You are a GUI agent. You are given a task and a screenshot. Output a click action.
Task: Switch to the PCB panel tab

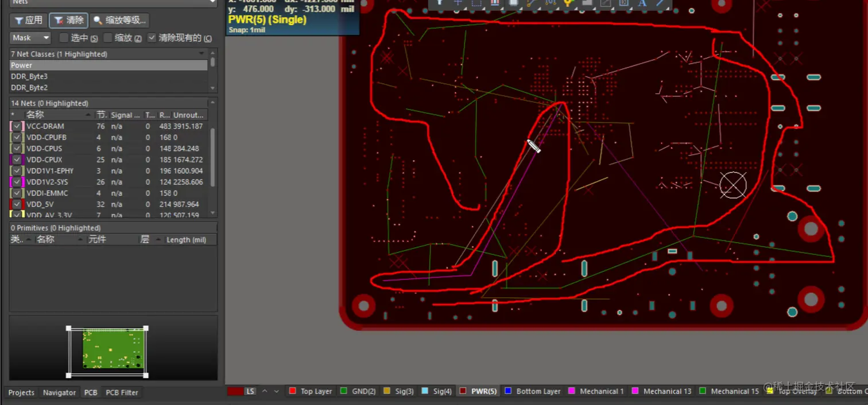tap(91, 392)
